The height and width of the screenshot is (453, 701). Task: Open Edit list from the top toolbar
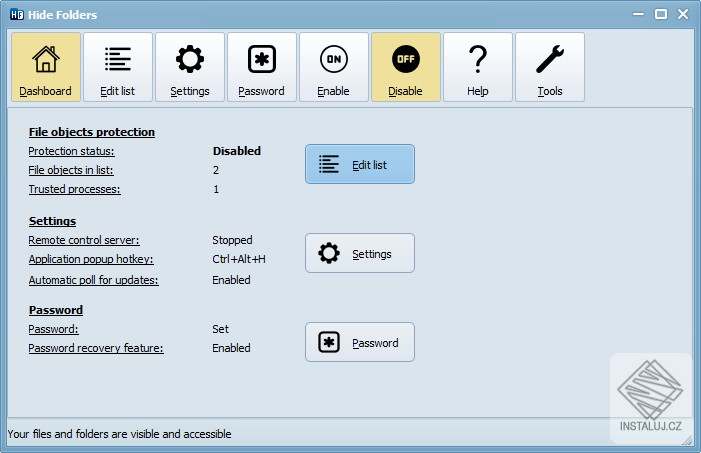point(118,67)
